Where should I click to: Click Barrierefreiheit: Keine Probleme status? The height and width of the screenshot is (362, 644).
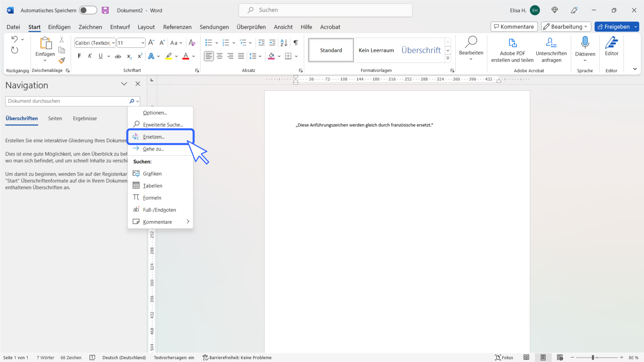pos(237,357)
